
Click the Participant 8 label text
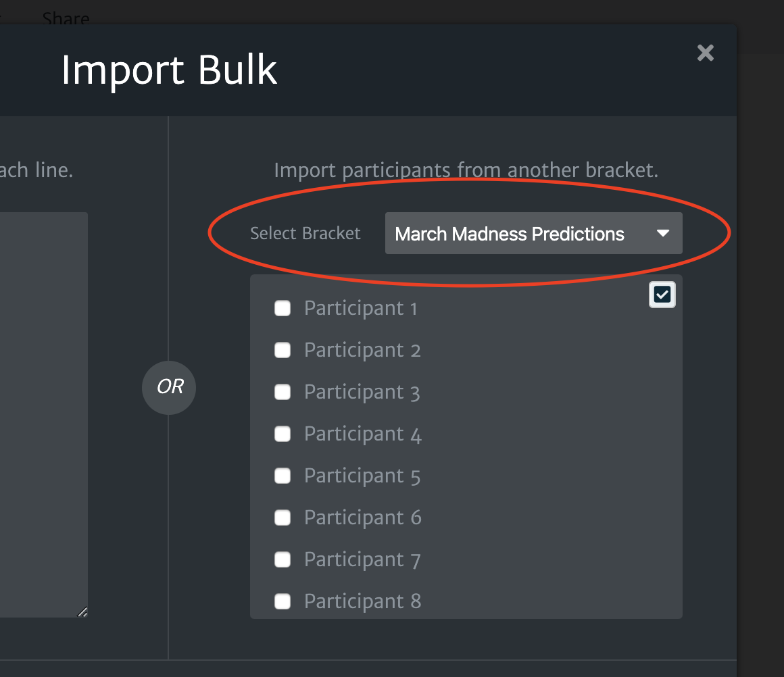point(362,601)
